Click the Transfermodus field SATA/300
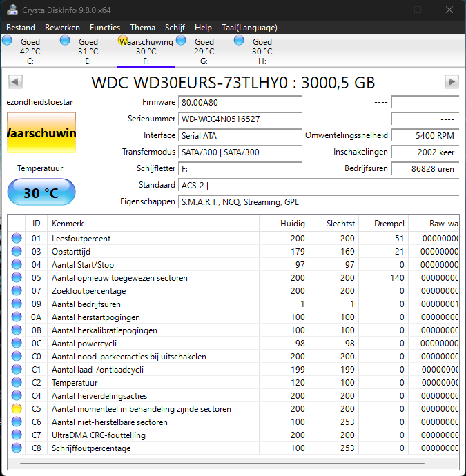 coord(240,152)
